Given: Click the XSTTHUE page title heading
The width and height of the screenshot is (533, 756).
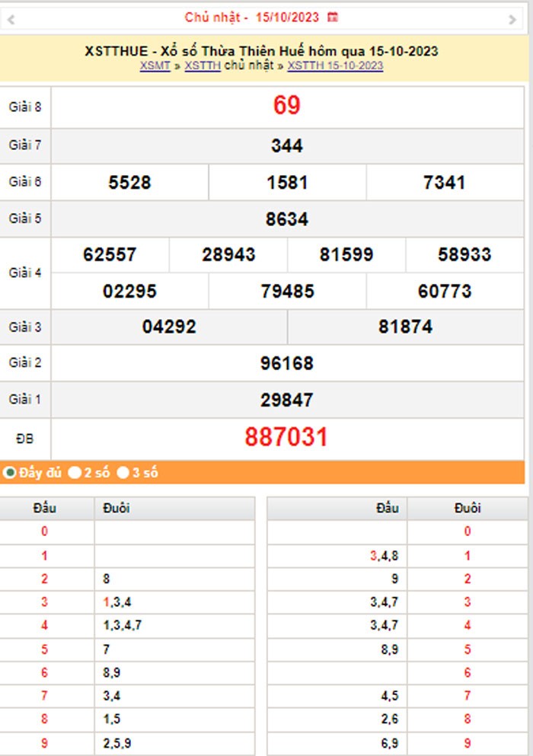Looking at the screenshot, I should coord(261,51).
